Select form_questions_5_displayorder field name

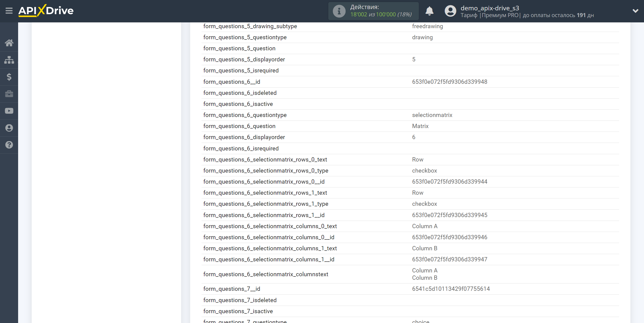244,59
